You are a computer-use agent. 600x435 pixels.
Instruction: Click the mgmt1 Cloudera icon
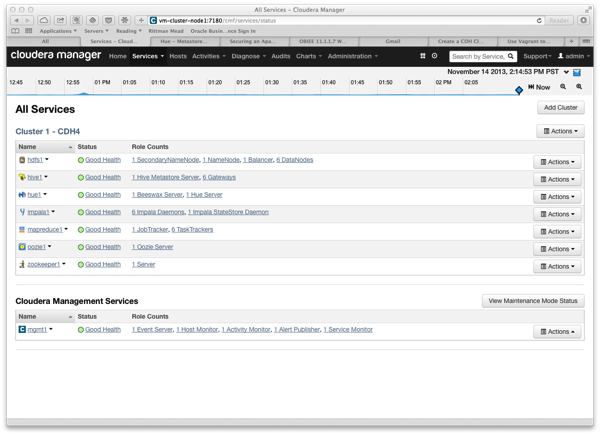click(x=22, y=329)
